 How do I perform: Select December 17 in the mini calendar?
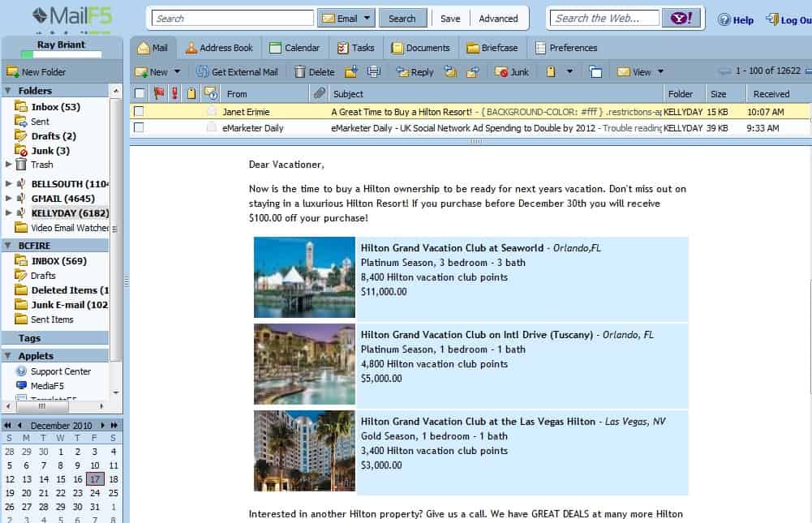(95, 479)
